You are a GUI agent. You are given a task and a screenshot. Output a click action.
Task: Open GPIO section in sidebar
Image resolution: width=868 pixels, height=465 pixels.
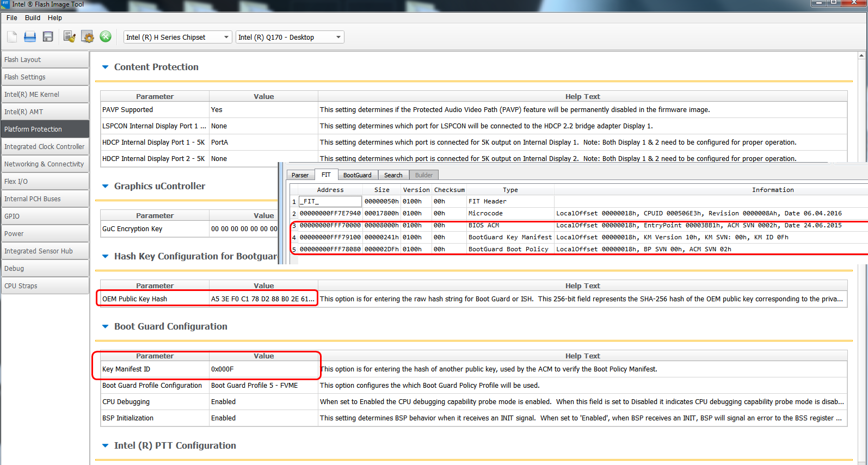[x=45, y=216]
